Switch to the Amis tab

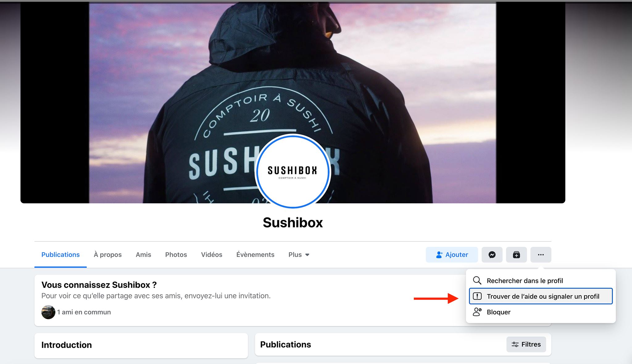pos(143,254)
